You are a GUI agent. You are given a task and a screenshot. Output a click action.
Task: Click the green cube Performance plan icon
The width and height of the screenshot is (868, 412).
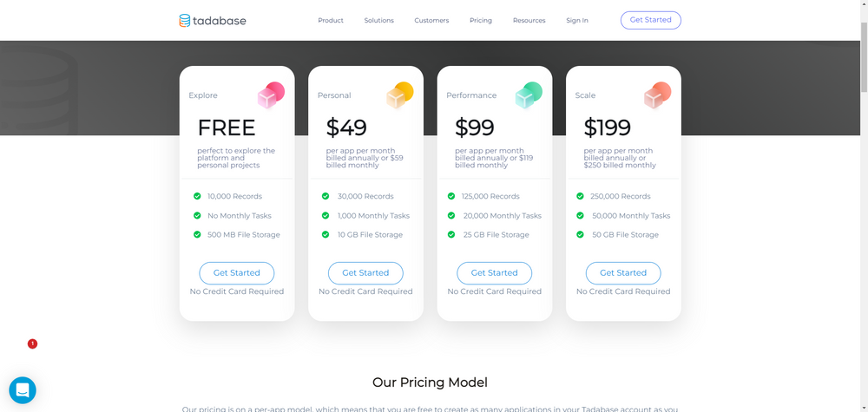[529, 95]
